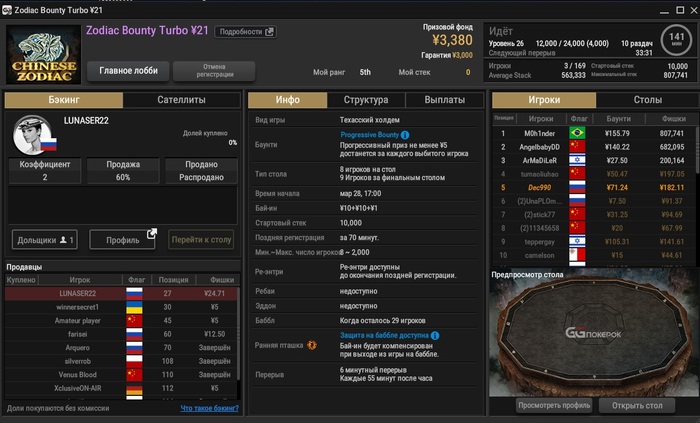Image resolution: width=700 pixels, height=423 pixels.
Task: Click the Poland flag next to silverrob
Action: point(134,361)
